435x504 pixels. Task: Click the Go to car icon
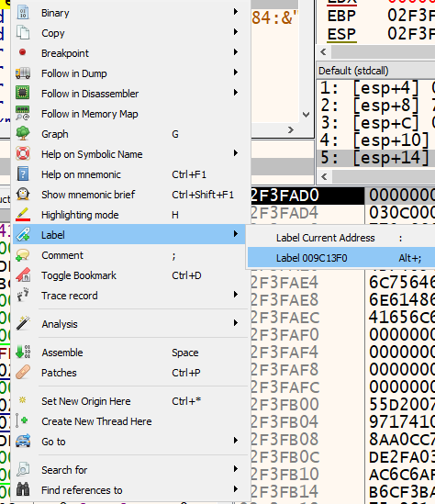click(23, 441)
